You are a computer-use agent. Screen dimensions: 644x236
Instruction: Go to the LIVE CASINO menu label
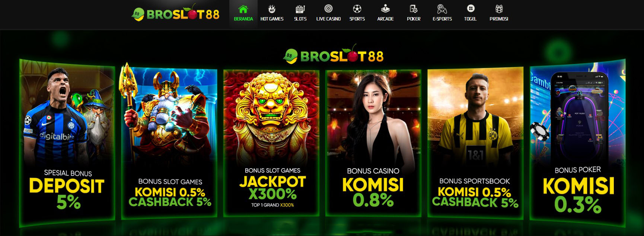click(x=328, y=19)
